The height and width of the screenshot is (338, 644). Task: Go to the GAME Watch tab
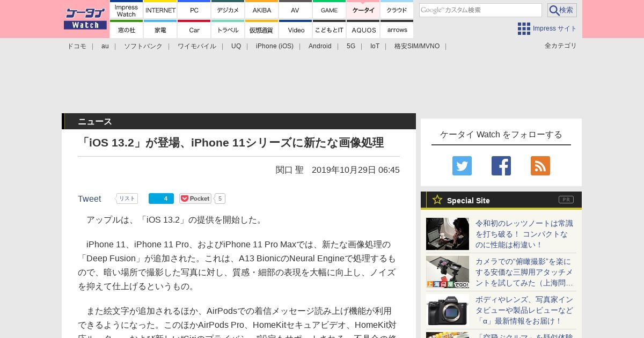[x=330, y=10]
